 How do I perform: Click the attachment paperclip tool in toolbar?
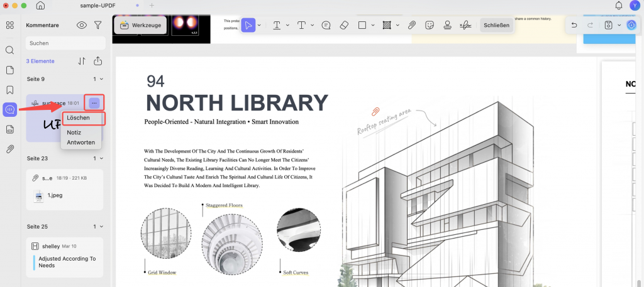[411, 25]
